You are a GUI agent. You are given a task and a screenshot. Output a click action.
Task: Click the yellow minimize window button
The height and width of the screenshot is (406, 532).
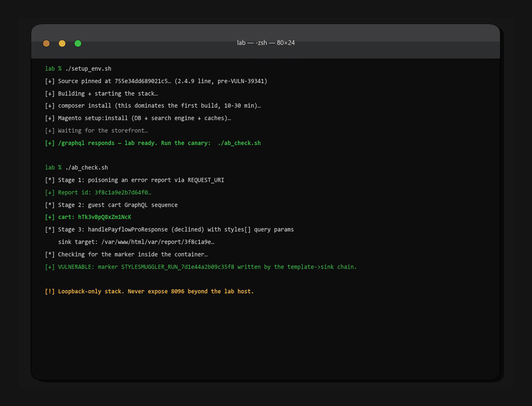tap(62, 44)
